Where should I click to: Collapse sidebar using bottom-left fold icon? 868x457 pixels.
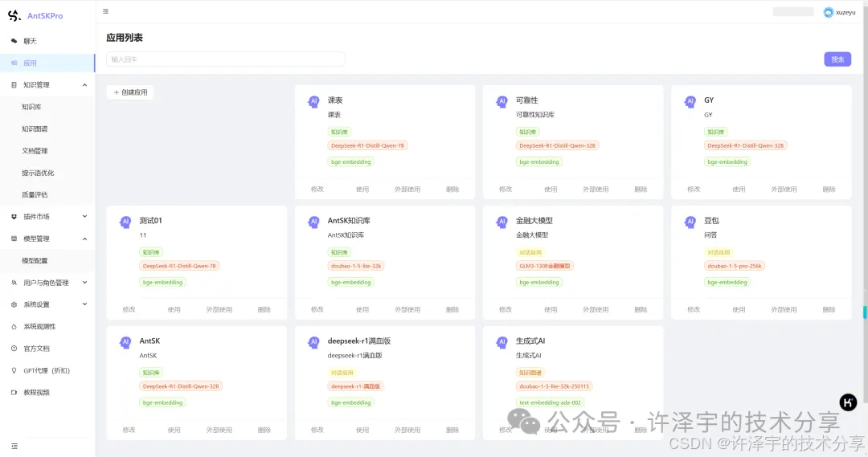(14, 446)
